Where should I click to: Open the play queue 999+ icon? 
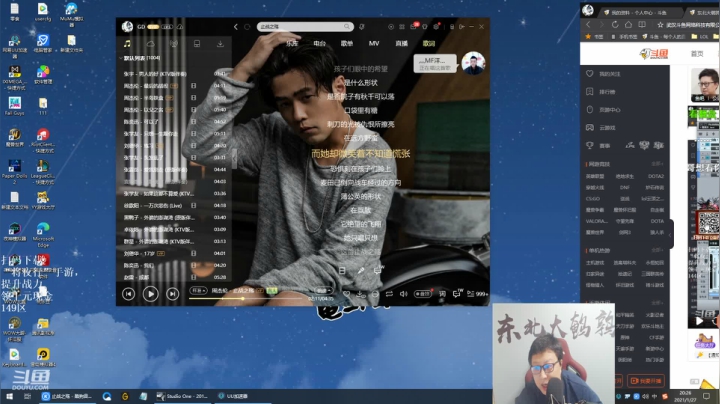(477, 294)
